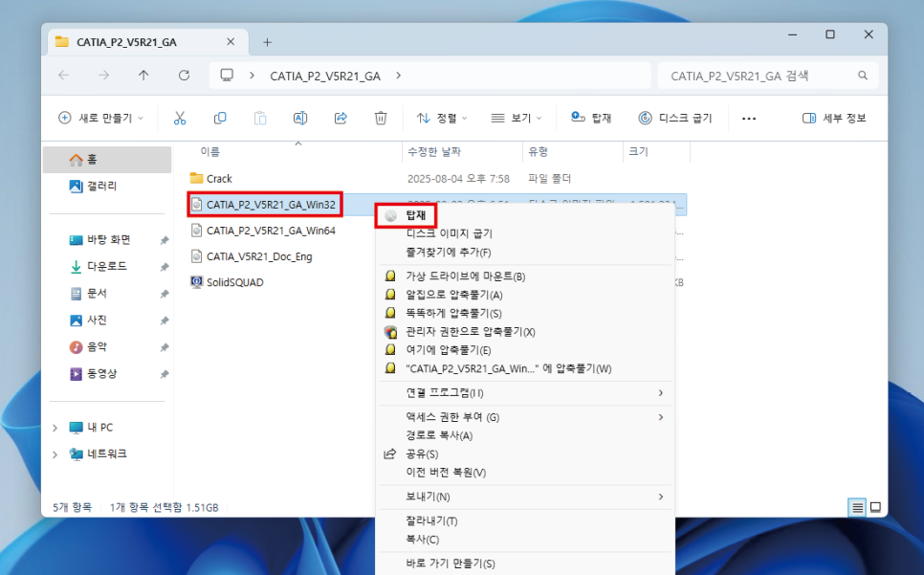Click the Copy icon in toolbar
This screenshot has width=924, height=575.
click(220, 119)
